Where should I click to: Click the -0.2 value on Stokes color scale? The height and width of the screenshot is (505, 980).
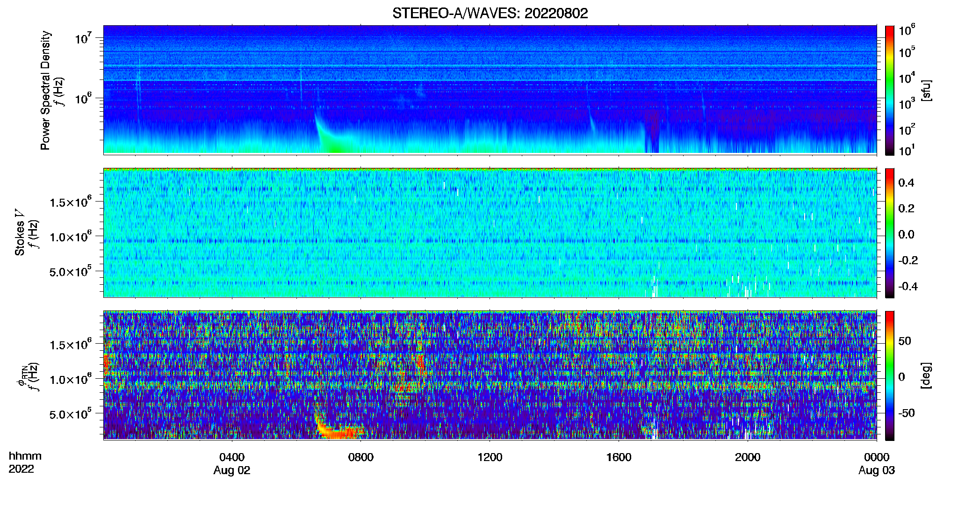pyautogui.click(x=908, y=260)
